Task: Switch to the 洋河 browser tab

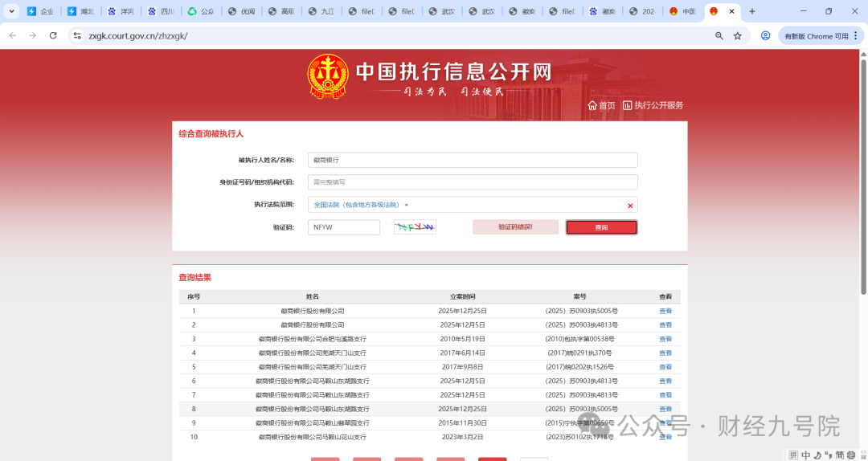Action: pyautogui.click(x=121, y=11)
